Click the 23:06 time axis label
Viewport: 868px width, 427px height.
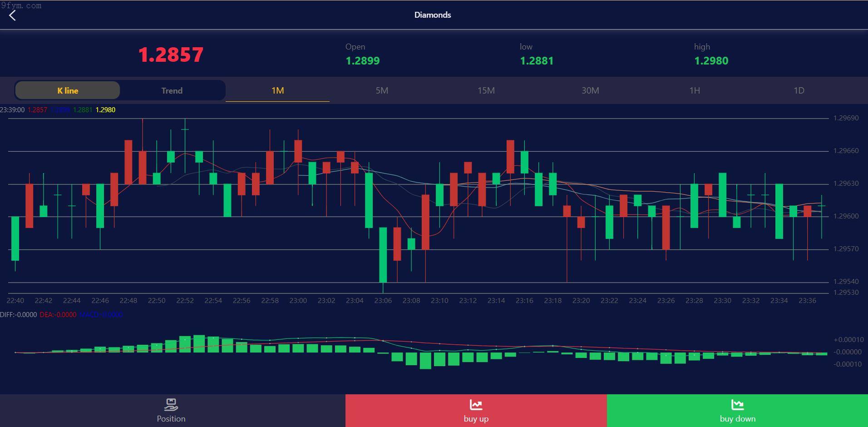(383, 301)
